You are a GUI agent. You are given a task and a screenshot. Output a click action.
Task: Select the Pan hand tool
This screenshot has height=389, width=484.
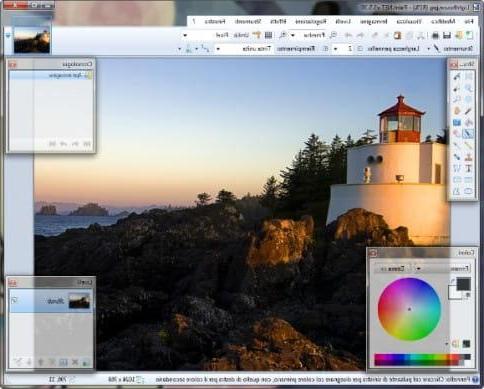(x=457, y=111)
